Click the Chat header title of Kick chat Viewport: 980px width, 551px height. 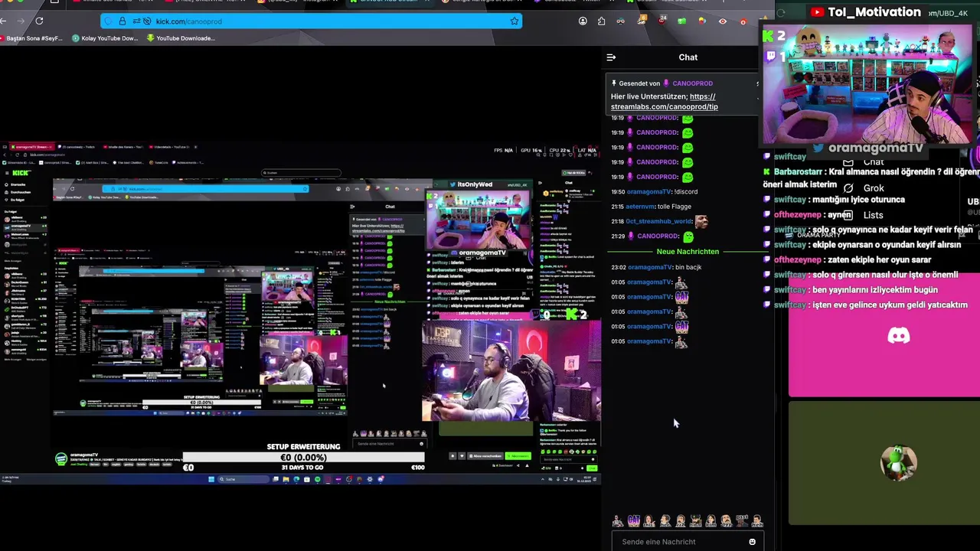point(688,57)
